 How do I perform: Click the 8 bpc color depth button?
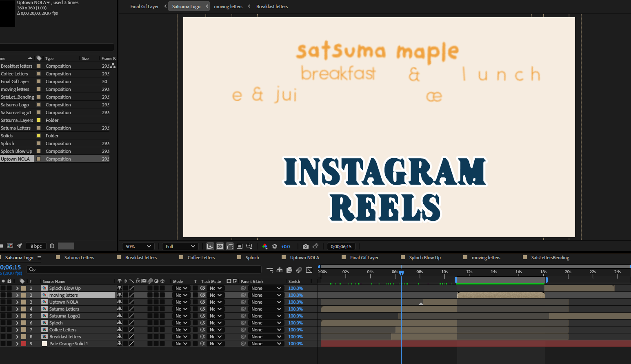tap(36, 246)
